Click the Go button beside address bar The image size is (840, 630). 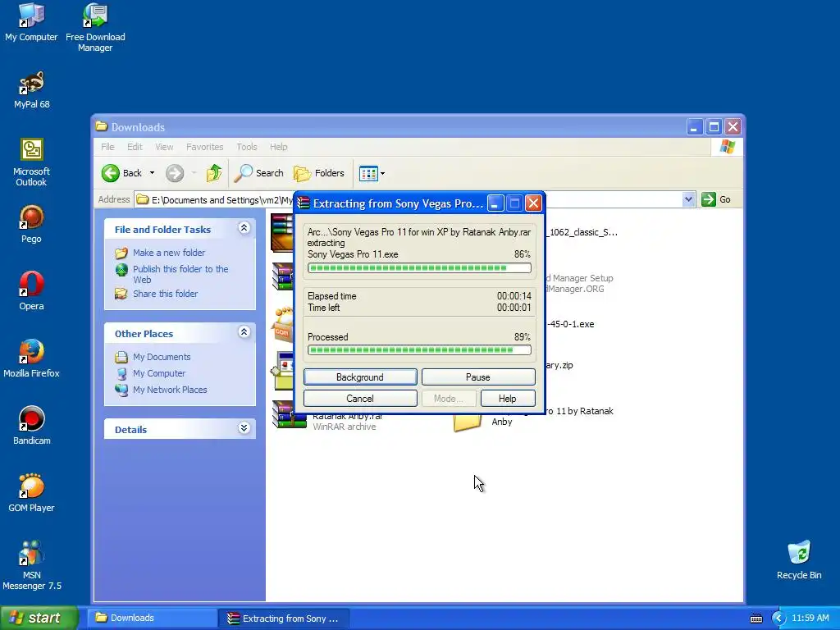point(716,199)
